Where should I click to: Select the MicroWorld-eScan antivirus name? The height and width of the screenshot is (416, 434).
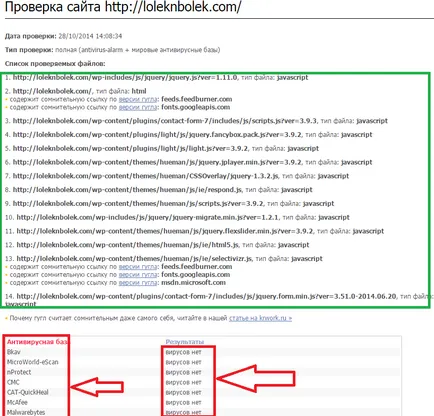pos(33,362)
